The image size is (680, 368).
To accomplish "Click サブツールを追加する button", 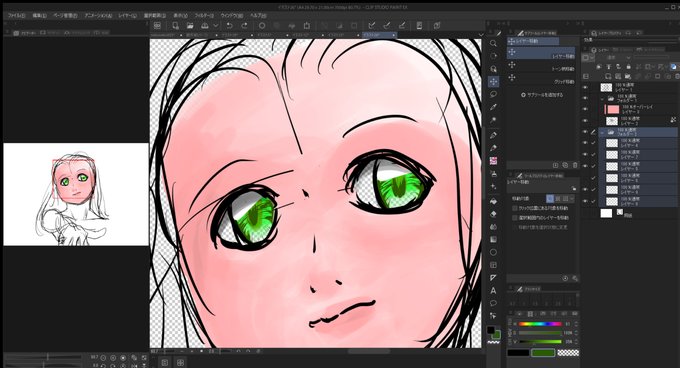I will [543, 94].
